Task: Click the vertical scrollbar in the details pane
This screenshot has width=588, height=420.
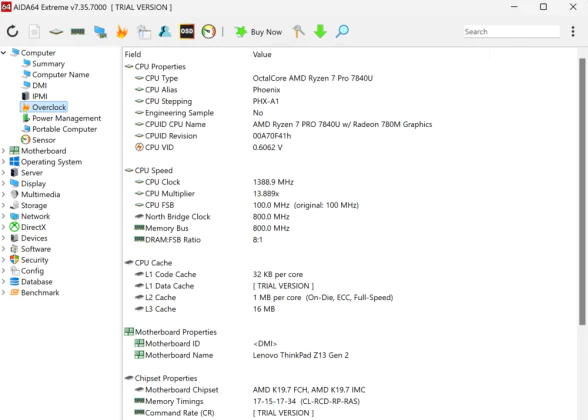Action: coord(582,191)
